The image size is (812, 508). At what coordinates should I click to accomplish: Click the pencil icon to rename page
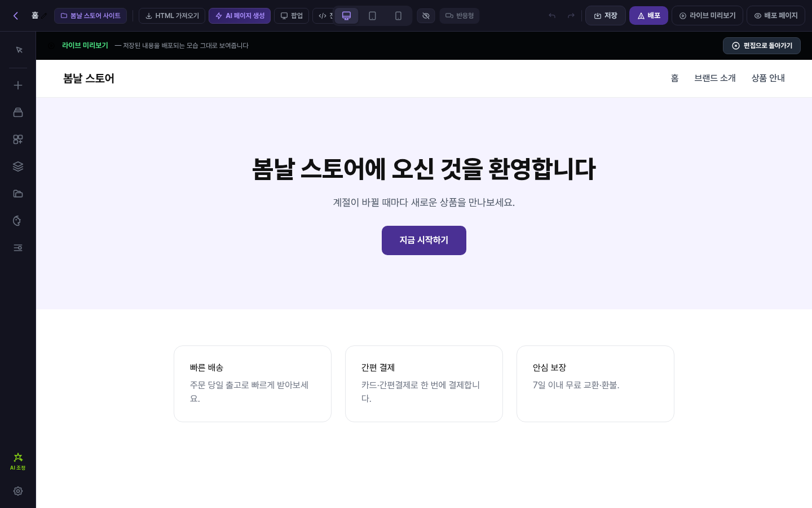(x=44, y=16)
